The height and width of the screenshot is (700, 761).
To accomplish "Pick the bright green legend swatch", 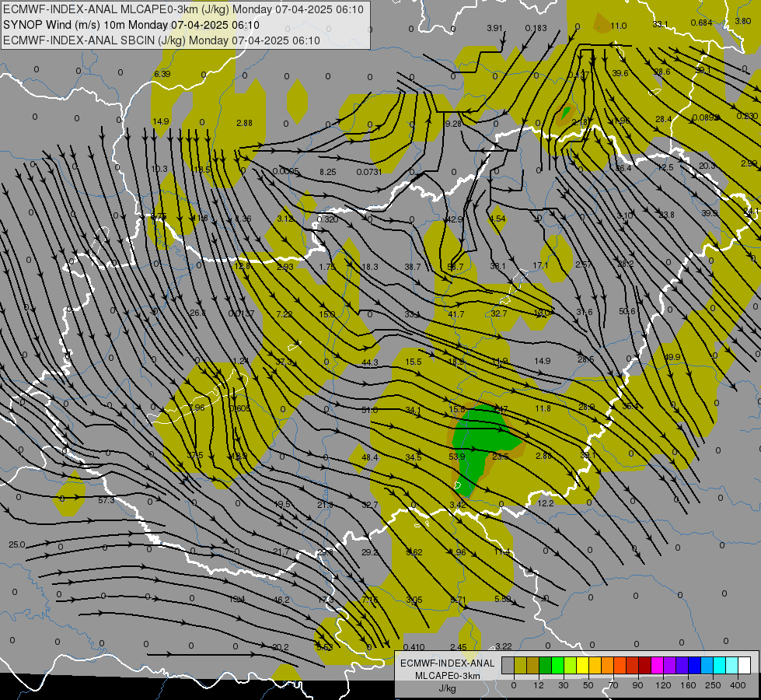I will (557, 665).
